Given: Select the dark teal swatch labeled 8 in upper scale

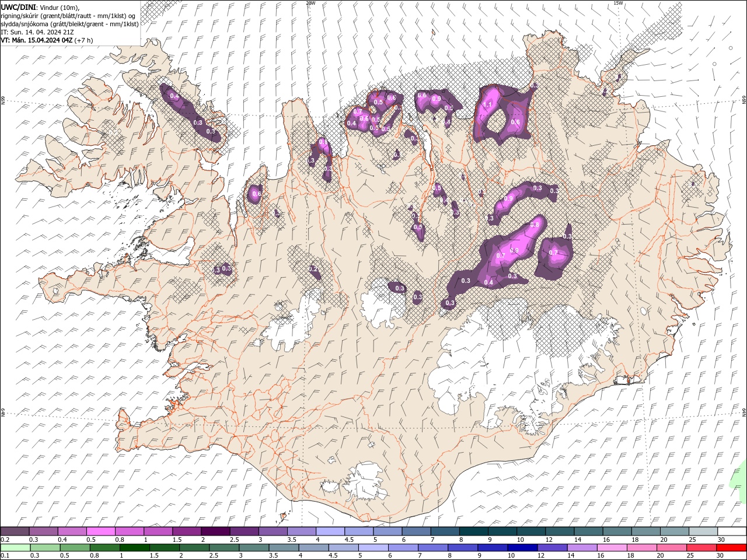Looking at the screenshot, I should [x=474, y=531].
